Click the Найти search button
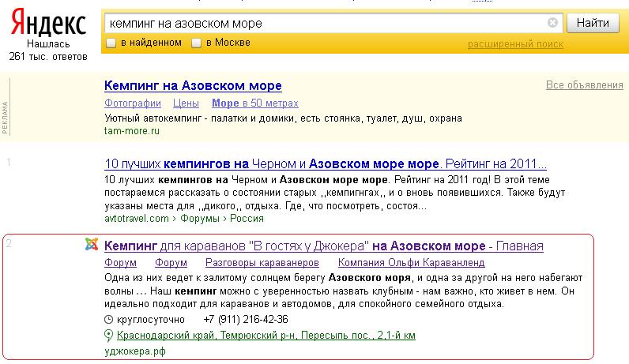The image size is (629, 364). (593, 23)
